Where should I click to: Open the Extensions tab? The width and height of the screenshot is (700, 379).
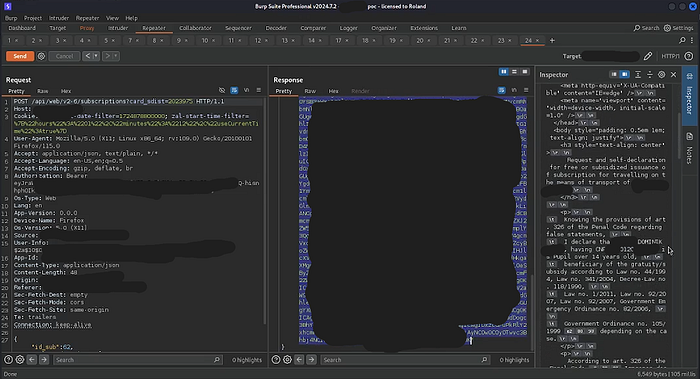tap(424, 28)
